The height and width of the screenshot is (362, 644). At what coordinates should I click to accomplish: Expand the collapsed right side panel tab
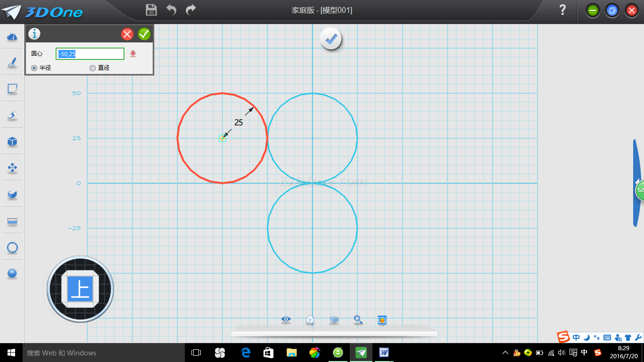tap(637, 183)
